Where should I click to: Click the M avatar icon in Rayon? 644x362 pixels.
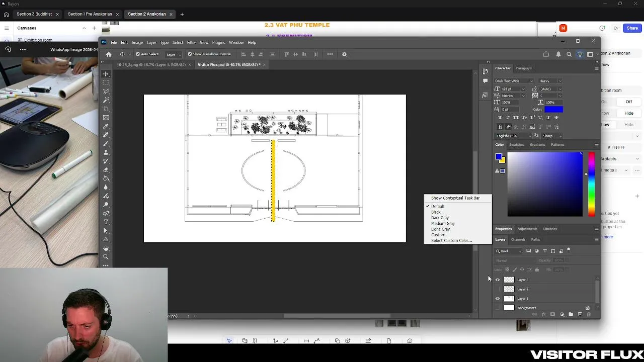pyautogui.click(x=563, y=28)
